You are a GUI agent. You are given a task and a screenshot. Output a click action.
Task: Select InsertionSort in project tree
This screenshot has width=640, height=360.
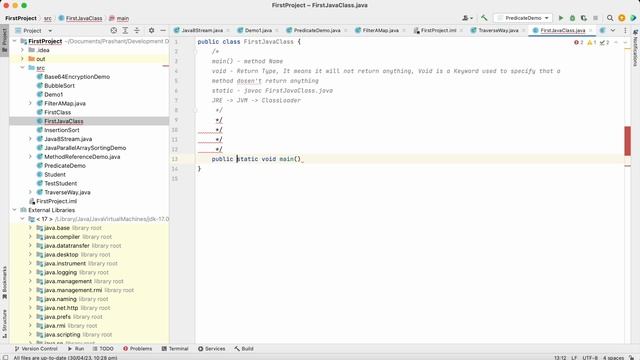point(62,130)
